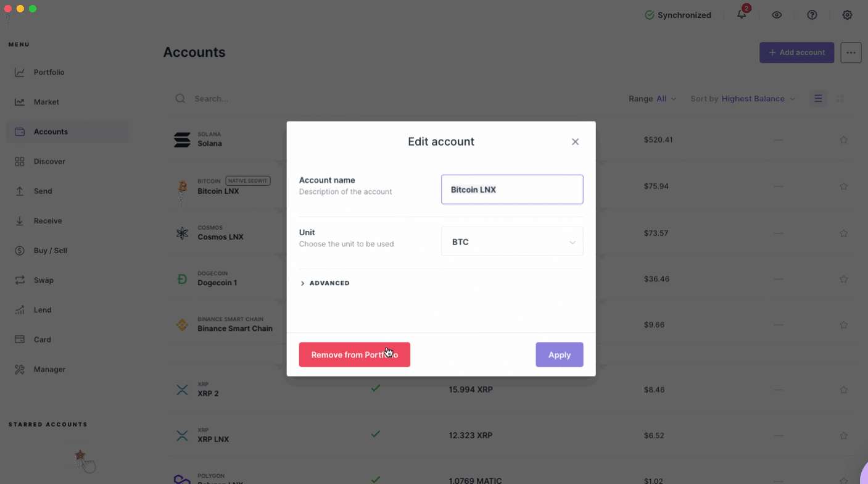
Task: Open the Sort by Highest Balance dropdown
Action: click(x=758, y=99)
